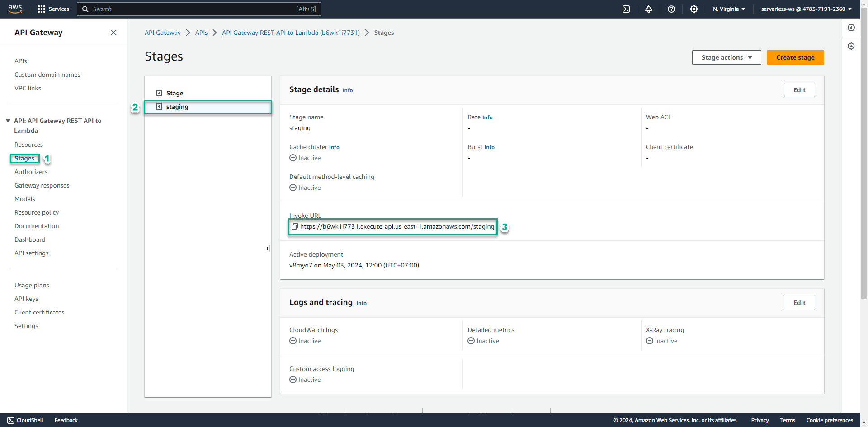Go to APIs in side navigation

(21, 61)
